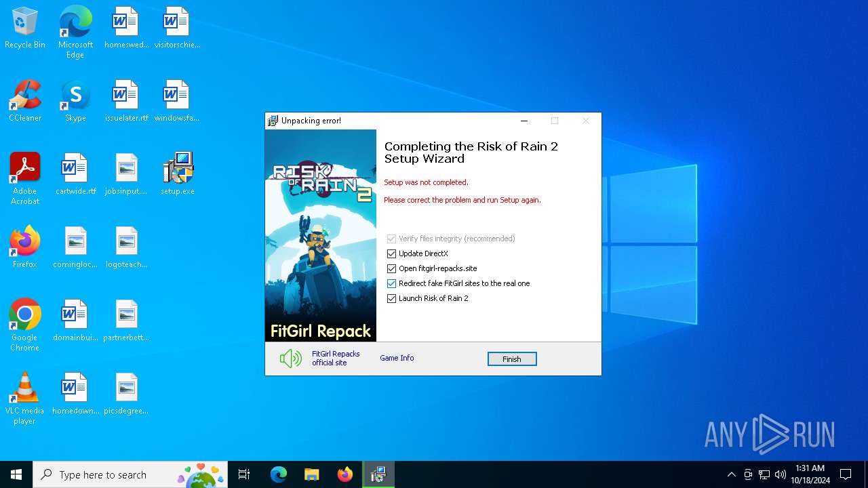Select the visitorschie… Word document icon

tap(177, 28)
